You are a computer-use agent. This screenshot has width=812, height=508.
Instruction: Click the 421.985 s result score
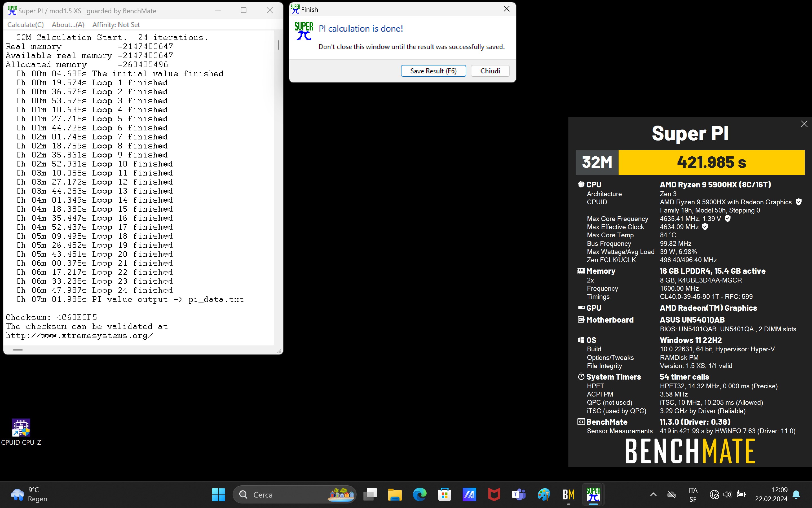(x=711, y=162)
